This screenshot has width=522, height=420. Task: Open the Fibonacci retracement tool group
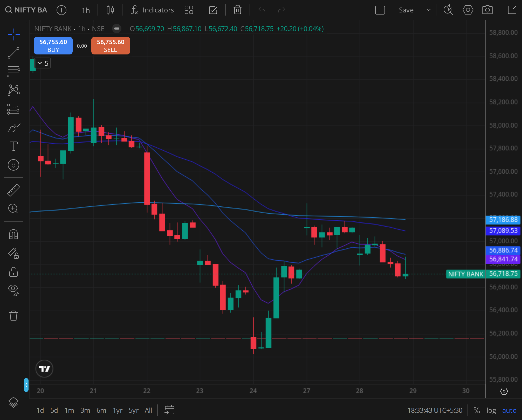[13, 72]
